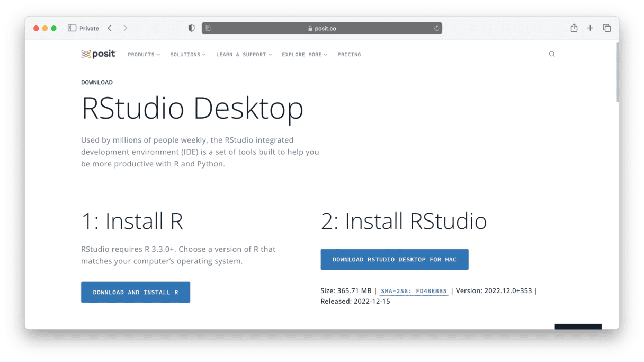The width and height of the screenshot is (644, 362).
Task: Expand the Explore More menu
Action: click(x=305, y=55)
